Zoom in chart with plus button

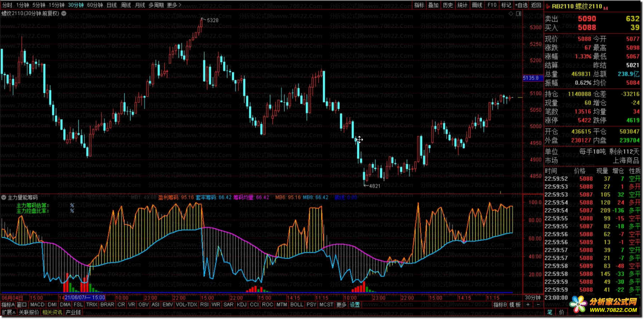coord(528,305)
